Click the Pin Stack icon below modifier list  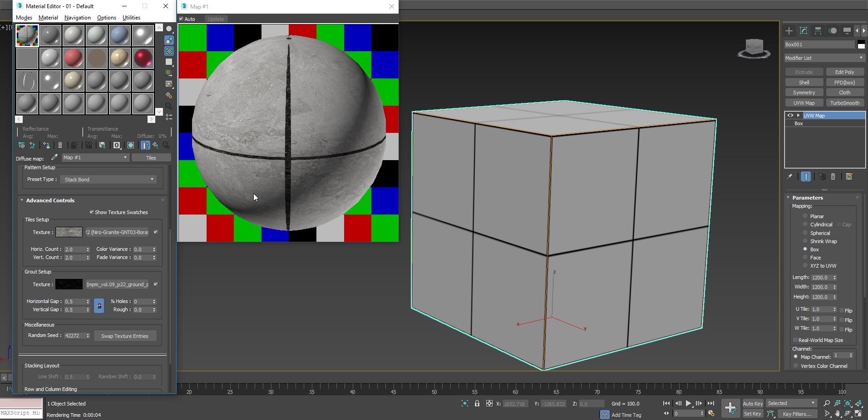790,177
